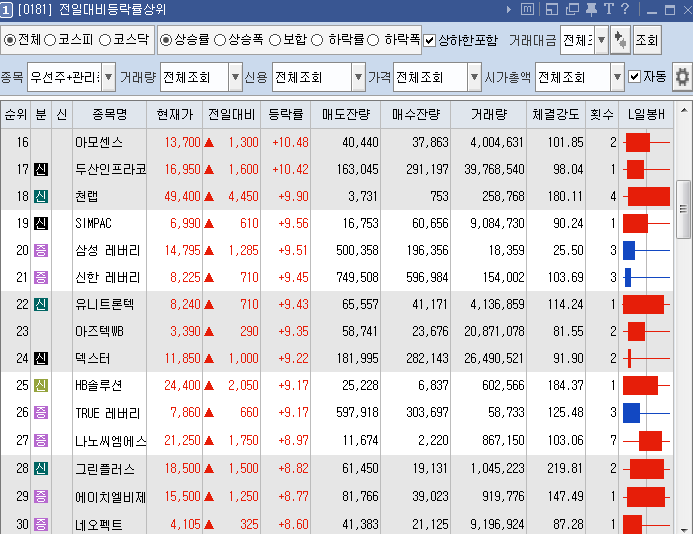Sort by the 현재가 column header
Image resolution: width=693 pixels, height=534 pixels.
(x=175, y=115)
